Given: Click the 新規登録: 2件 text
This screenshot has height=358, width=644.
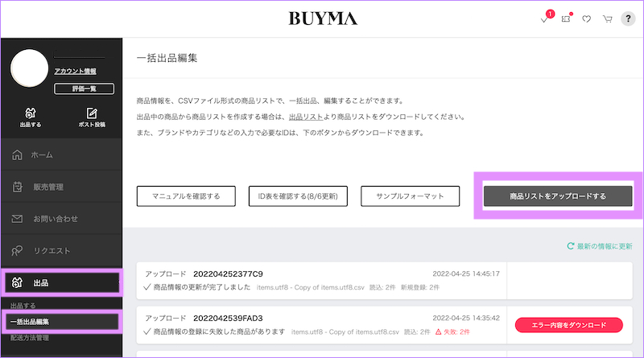Looking at the screenshot, I should (x=420, y=287).
